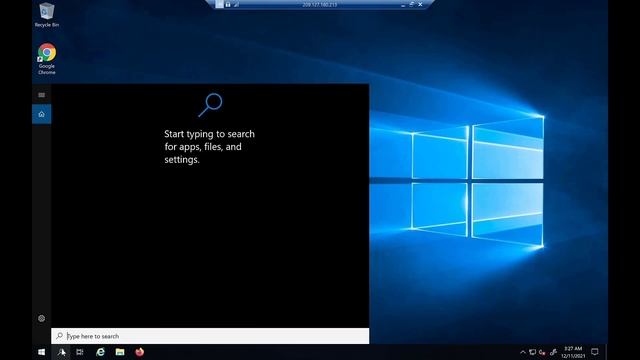Close the remote desktop connection
Image resolution: width=640 pixels, height=360 pixels.
point(420,4)
